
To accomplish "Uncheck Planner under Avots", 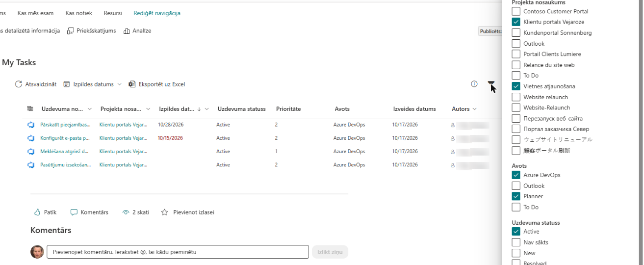I will pyautogui.click(x=516, y=196).
